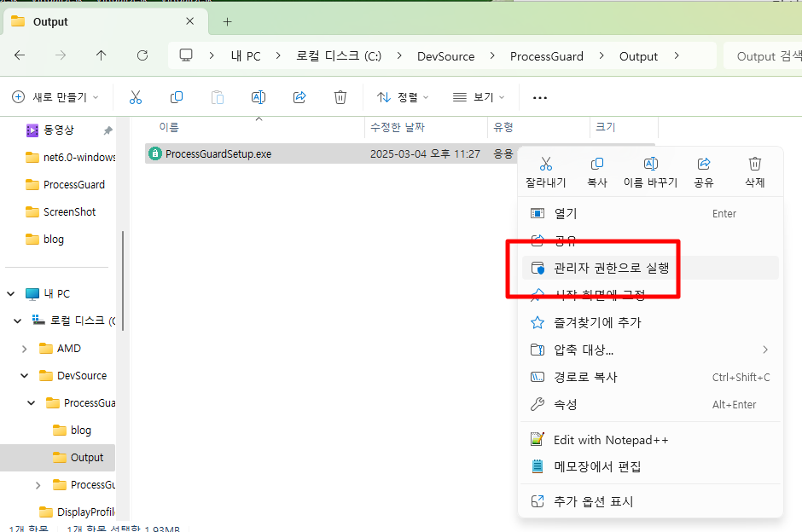Click the toolbar Rename icon
The image size is (802, 532).
tap(259, 97)
